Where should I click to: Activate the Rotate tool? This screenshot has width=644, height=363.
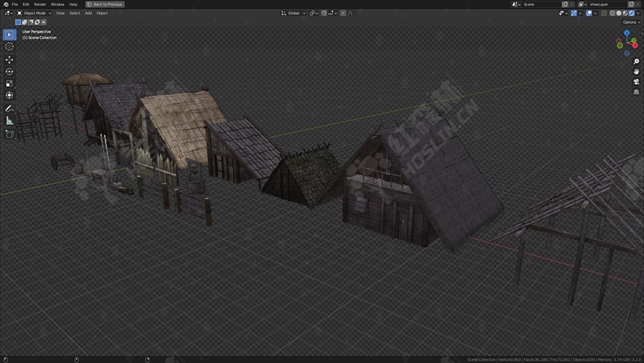pos(10,72)
